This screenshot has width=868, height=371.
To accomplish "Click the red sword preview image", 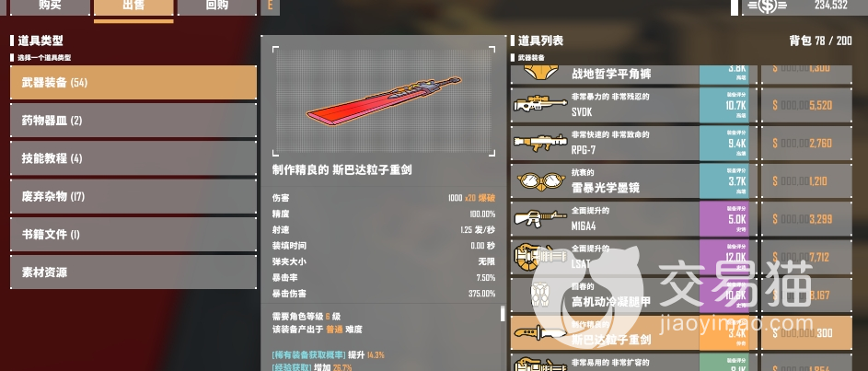I will pos(384,100).
